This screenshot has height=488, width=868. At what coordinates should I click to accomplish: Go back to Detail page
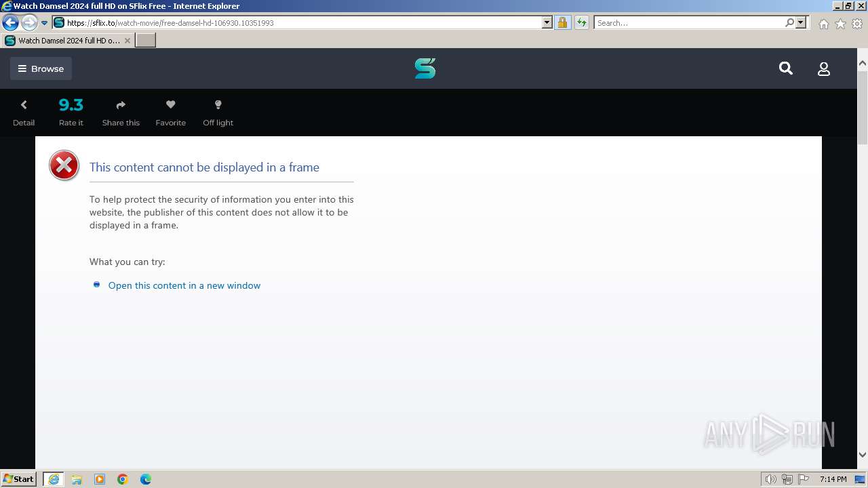[24, 113]
